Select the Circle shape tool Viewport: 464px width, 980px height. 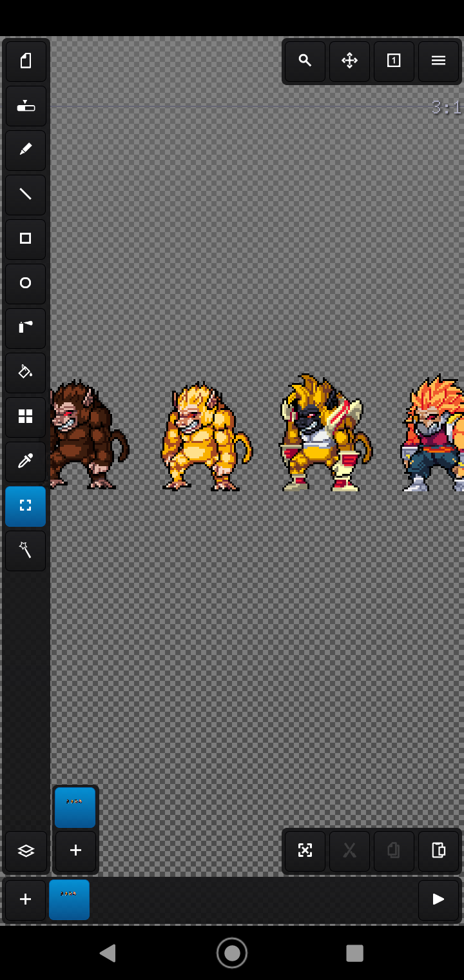(26, 284)
